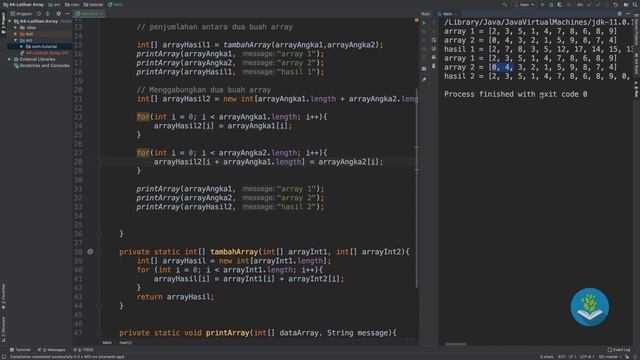640x360 pixels.
Task: Click expand-all icon in Project panel
Action: coord(48,13)
